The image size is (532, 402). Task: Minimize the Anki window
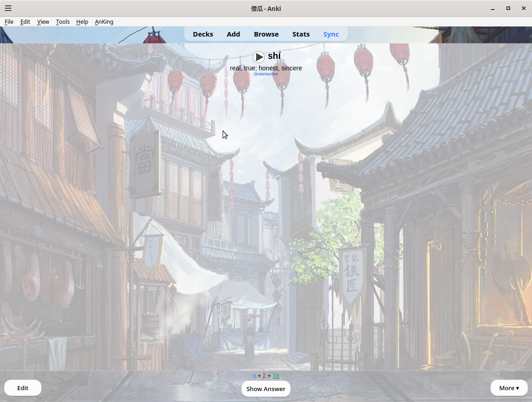(493, 9)
